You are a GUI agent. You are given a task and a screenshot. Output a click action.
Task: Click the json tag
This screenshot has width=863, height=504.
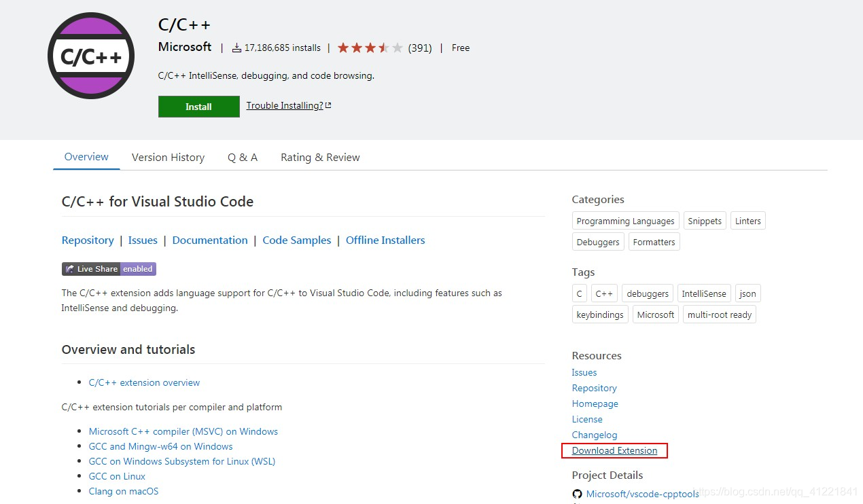click(x=748, y=293)
